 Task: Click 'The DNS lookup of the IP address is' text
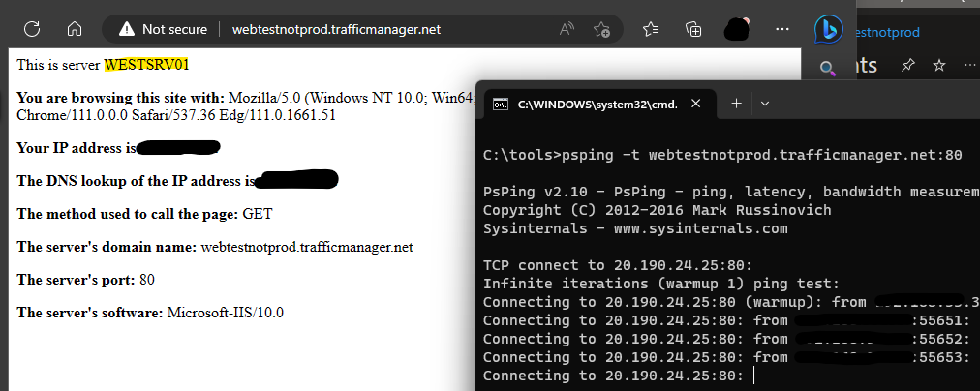(x=137, y=181)
